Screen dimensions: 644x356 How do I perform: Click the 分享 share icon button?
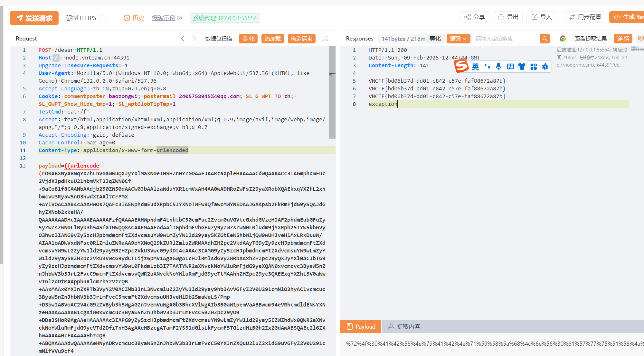(x=474, y=17)
